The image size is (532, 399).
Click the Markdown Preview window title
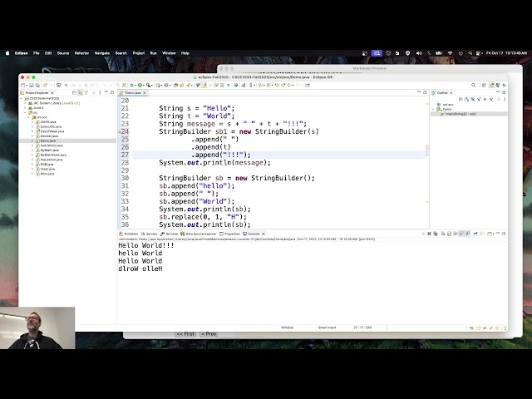369,68
